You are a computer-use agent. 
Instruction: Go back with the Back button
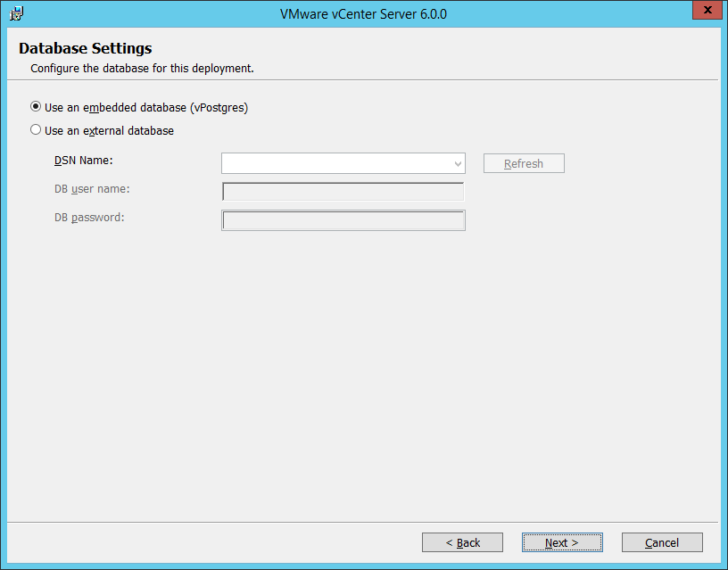point(462,542)
